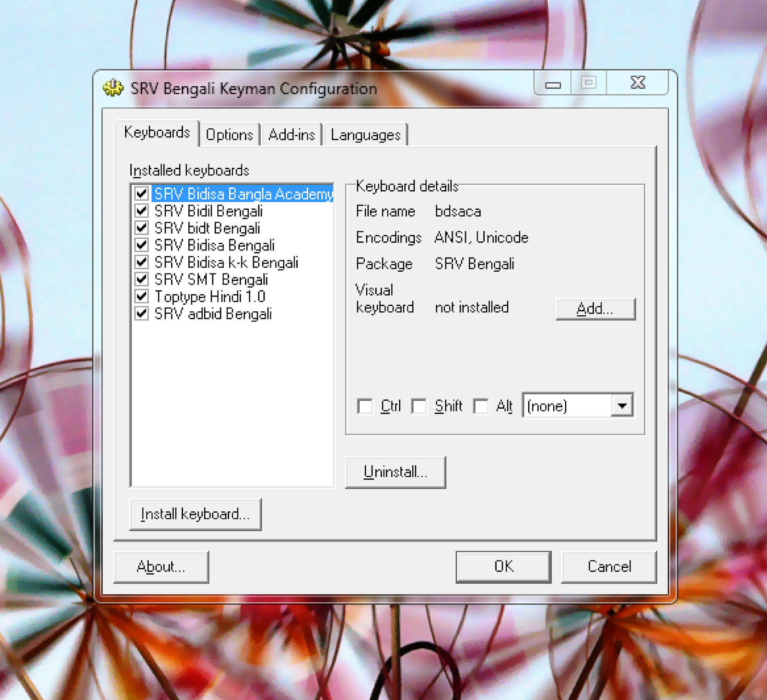Click the file name value bdsaca

point(458,211)
